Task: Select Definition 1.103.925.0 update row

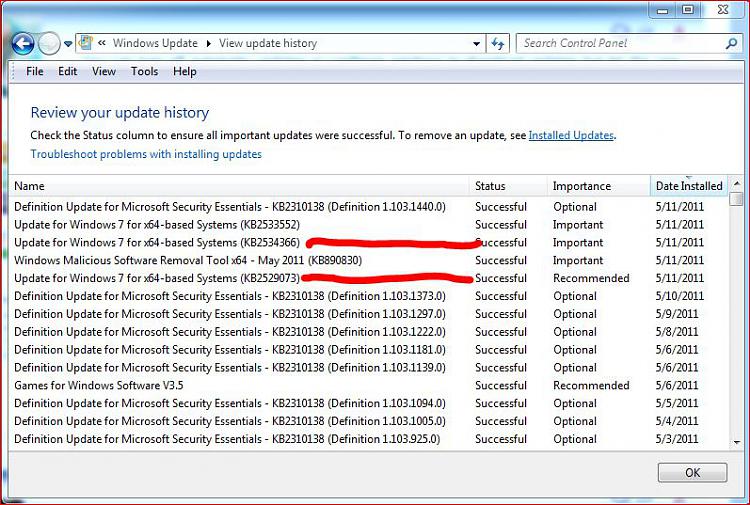Action: point(368,439)
